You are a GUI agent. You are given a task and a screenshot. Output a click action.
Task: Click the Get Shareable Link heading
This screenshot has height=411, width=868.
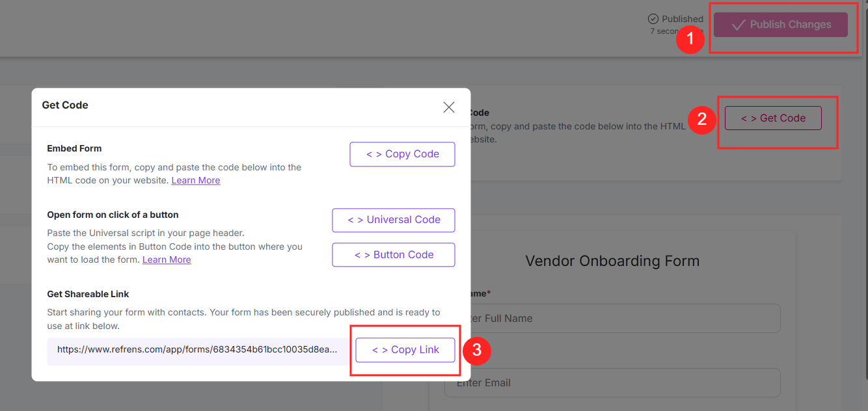(88, 294)
